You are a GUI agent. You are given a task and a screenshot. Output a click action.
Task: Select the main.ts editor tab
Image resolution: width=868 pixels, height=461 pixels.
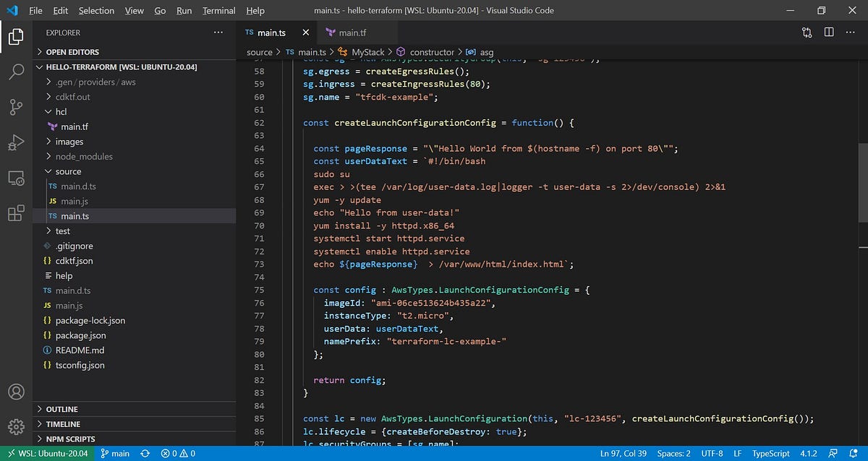276,33
